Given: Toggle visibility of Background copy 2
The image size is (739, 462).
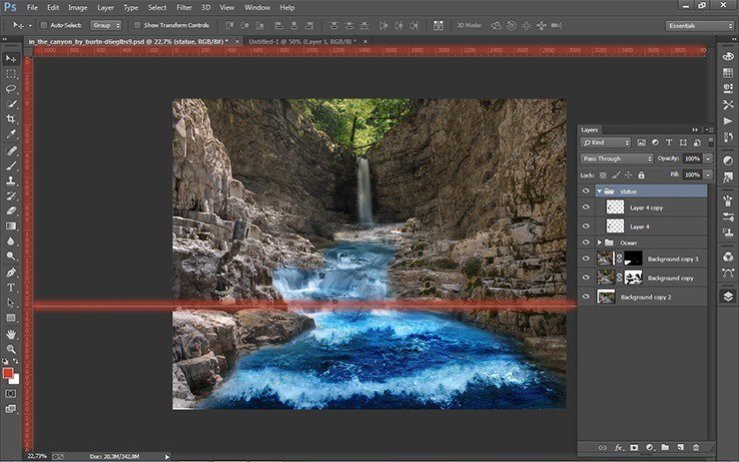Looking at the screenshot, I should pyautogui.click(x=586, y=297).
